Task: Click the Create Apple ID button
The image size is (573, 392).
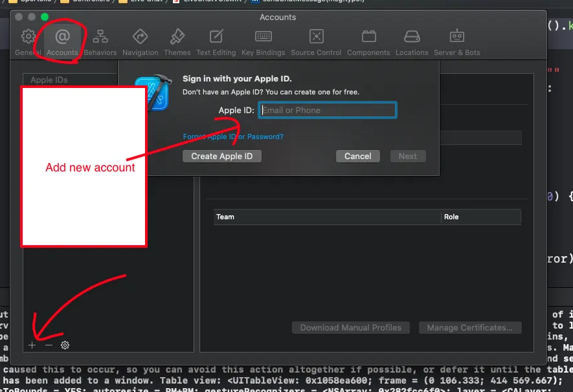Action: [222, 156]
